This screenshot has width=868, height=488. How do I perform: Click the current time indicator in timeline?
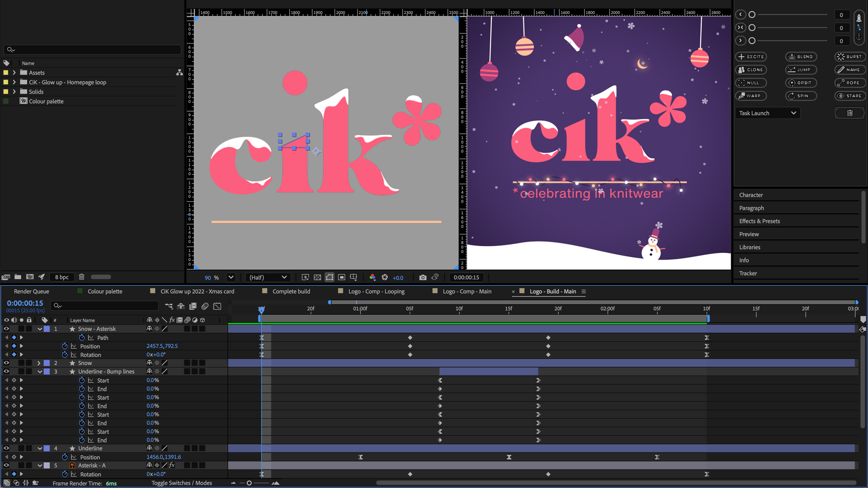click(261, 309)
